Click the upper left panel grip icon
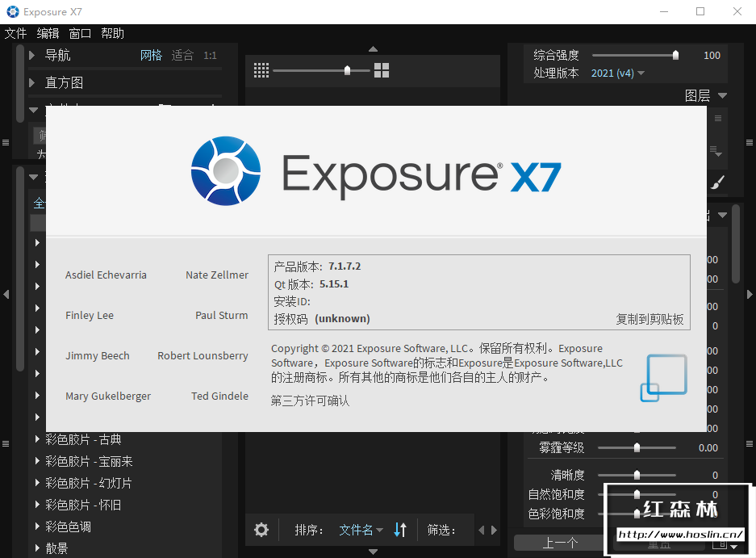 6,142
